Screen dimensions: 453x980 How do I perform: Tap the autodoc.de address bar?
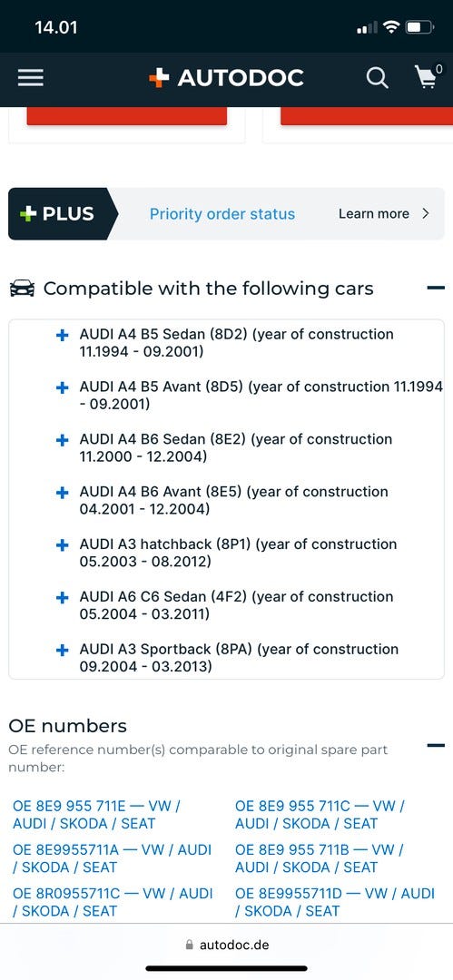(227, 945)
